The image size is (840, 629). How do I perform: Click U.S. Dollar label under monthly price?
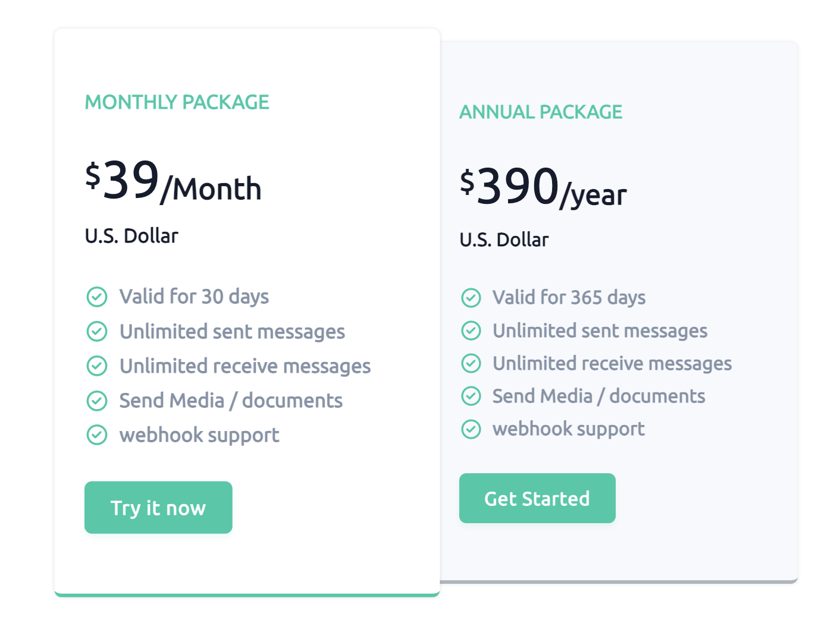click(x=131, y=236)
